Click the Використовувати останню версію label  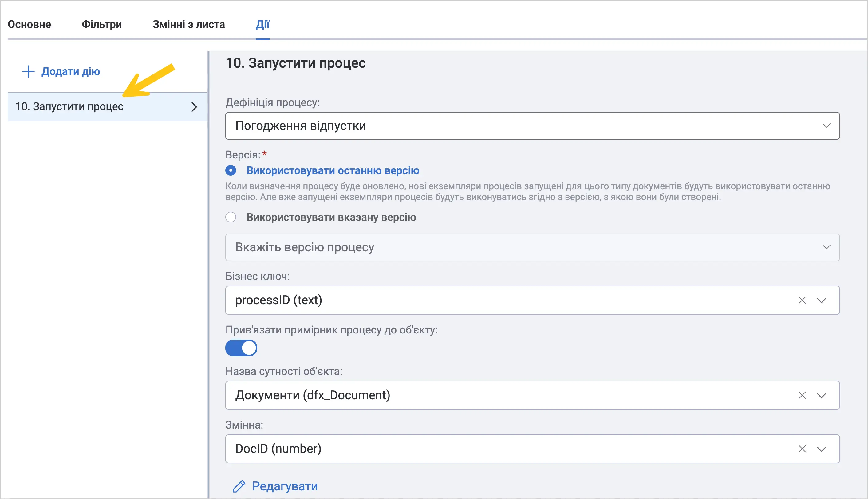click(333, 170)
